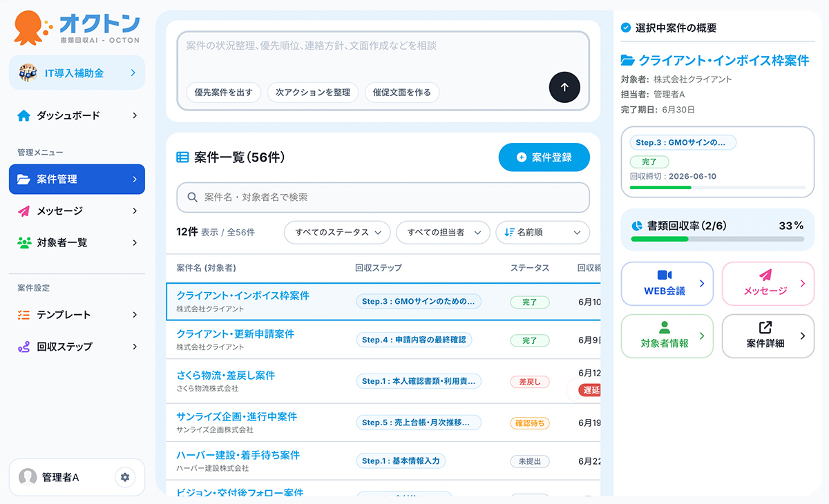Click the 対象者一覧 people icon
The image size is (829, 504).
[24, 243]
